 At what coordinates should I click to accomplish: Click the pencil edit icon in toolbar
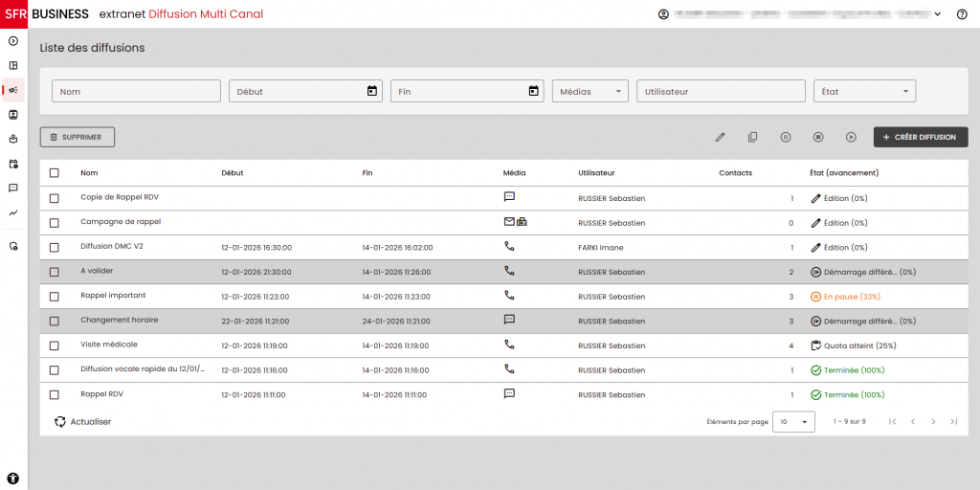720,138
